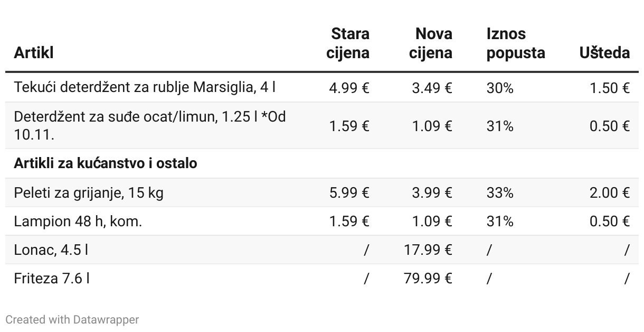644x332 pixels.
Task: Select the Tekući deterdžent za rublje Marsiglia row
Action: (x=145, y=87)
